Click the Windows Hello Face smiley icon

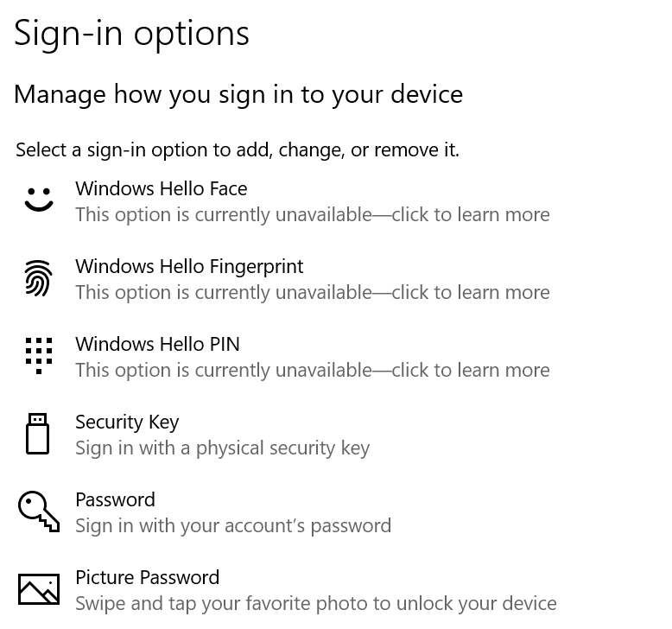tap(39, 200)
